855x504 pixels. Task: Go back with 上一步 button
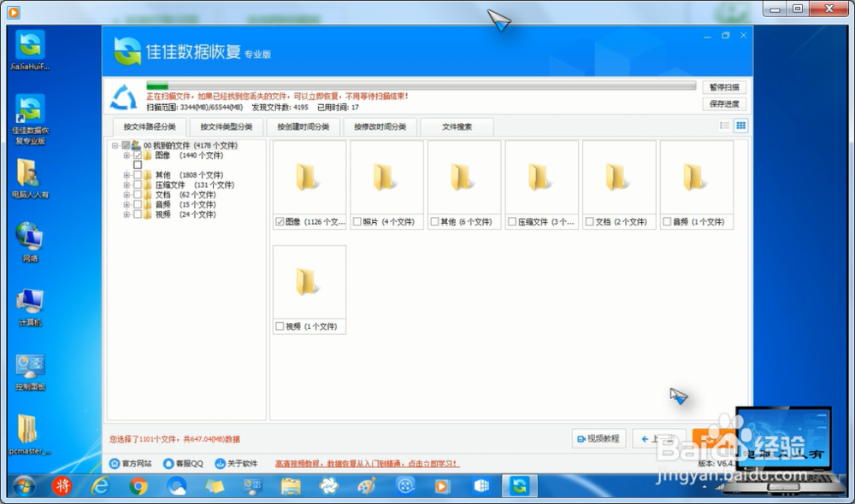(658, 438)
